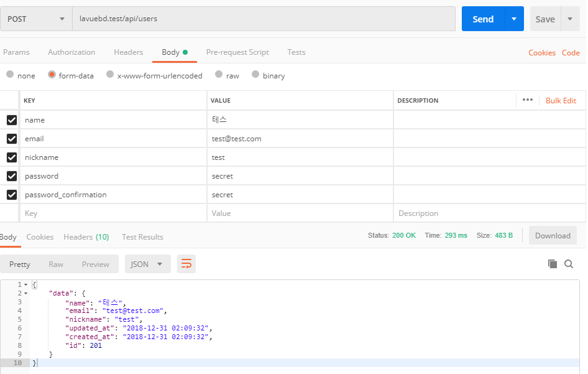
Task: Click the Download response button
Action: tap(553, 235)
